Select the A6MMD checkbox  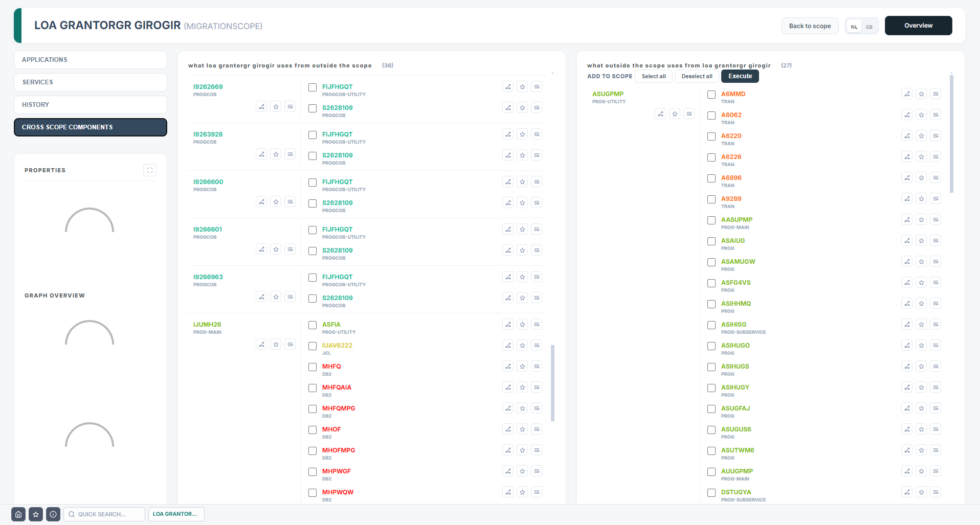click(711, 95)
